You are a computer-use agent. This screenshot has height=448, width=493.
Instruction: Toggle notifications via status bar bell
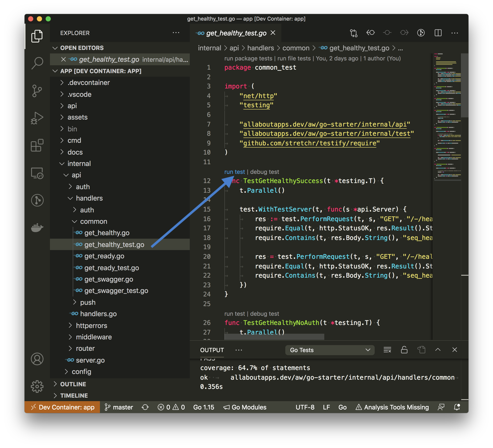pyautogui.click(x=457, y=407)
